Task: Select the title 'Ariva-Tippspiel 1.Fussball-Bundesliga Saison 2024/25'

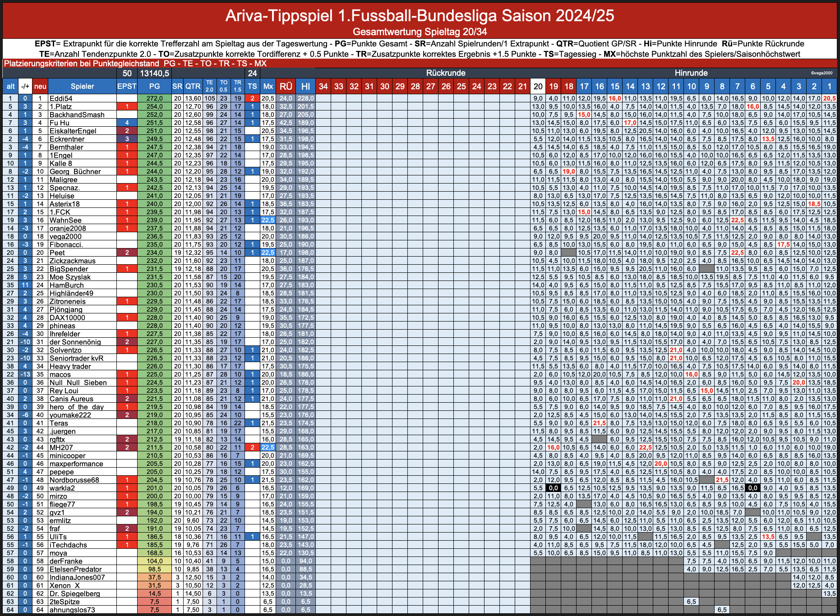Action: 420,16
